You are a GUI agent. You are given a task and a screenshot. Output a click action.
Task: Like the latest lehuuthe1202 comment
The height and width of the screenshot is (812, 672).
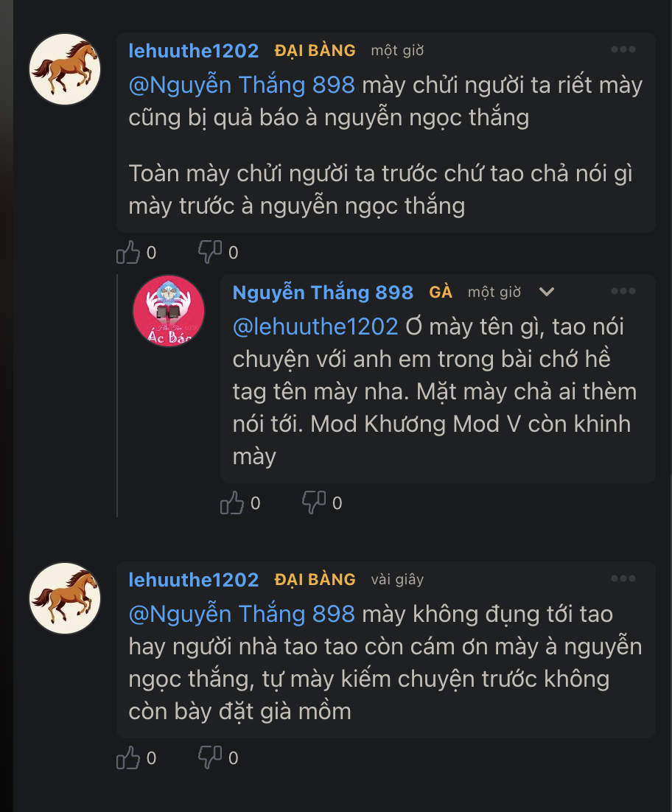(x=128, y=758)
